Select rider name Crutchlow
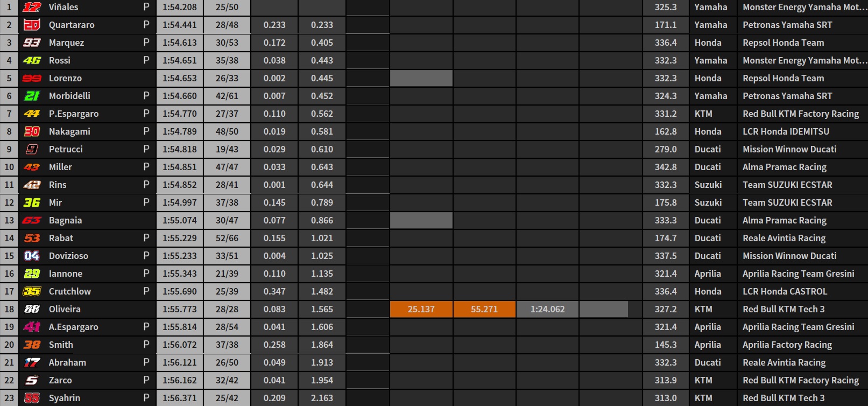This screenshot has height=406, width=868. pos(70,291)
